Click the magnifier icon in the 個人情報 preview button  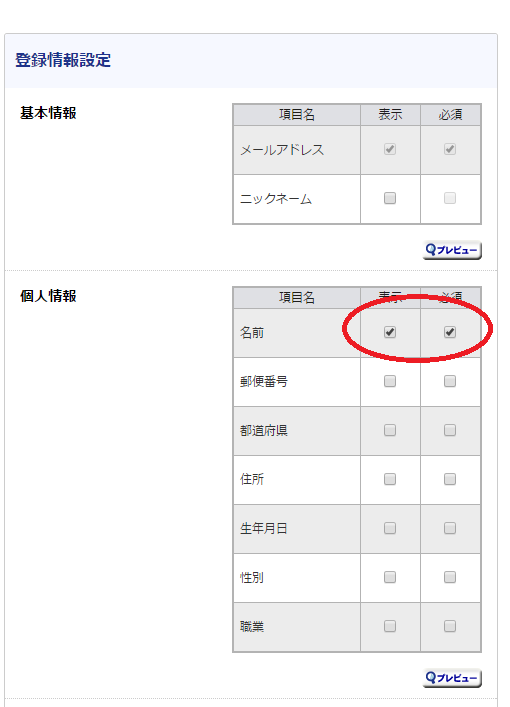tap(431, 677)
